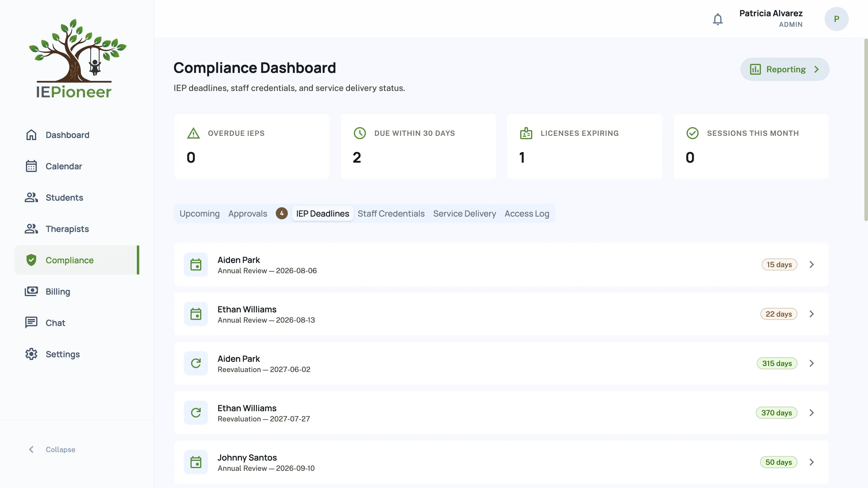This screenshot has height=488, width=868.
Task: Click the Due Within 30 Days clock icon
Action: pyautogui.click(x=360, y=133)
